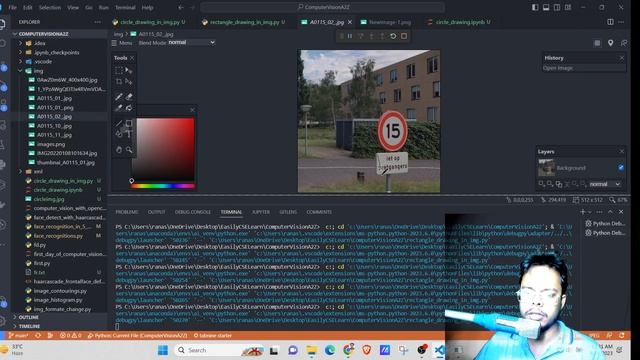Open the circle_drawing_in_img.py tab
The height and width of the screenshot is (360, 640).
pyautogui.click(x=150, y=22)
